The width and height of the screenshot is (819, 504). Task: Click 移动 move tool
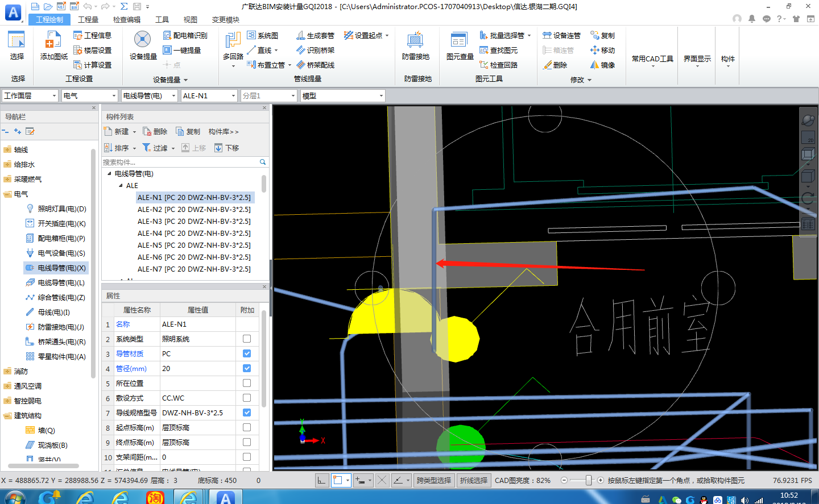click(602, 50)
